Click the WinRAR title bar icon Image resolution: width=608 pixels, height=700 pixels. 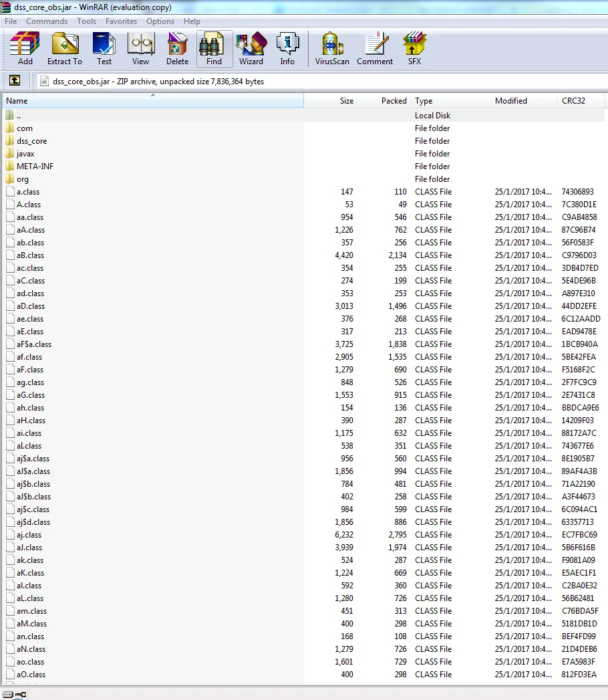point(5,7)
